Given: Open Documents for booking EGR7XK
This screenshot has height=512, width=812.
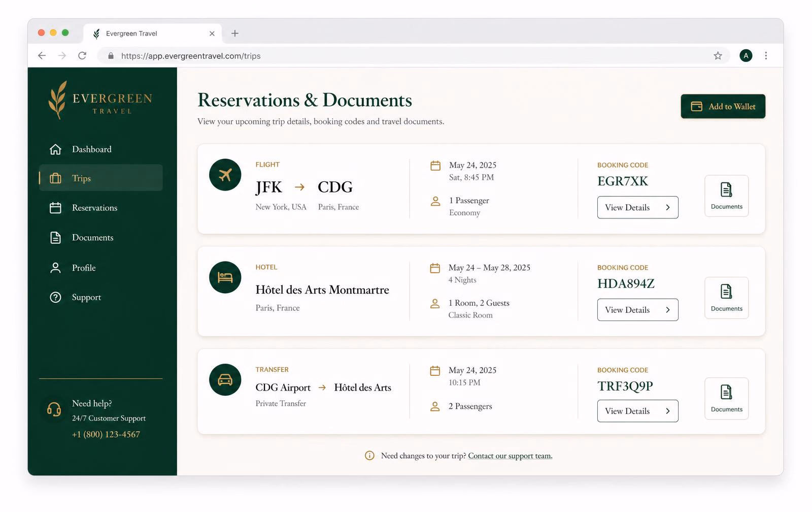Looking at the screenshot, I should tap(726, 196).
